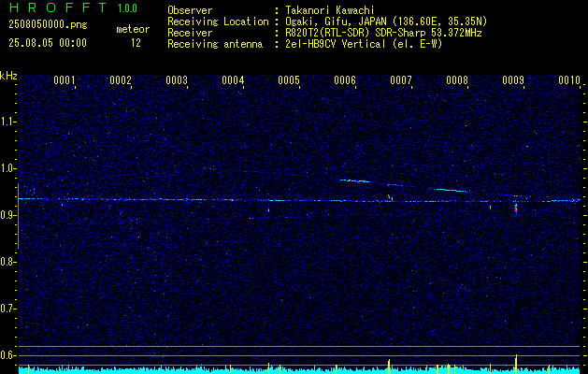Click the red burst echo near minute 0009
Screen dimensions: 588x374
point(516,208)
